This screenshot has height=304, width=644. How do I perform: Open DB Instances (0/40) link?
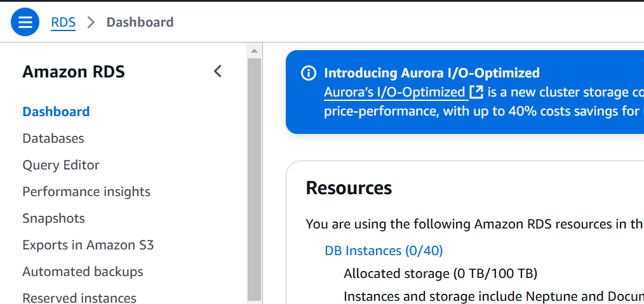click(384, 250)
